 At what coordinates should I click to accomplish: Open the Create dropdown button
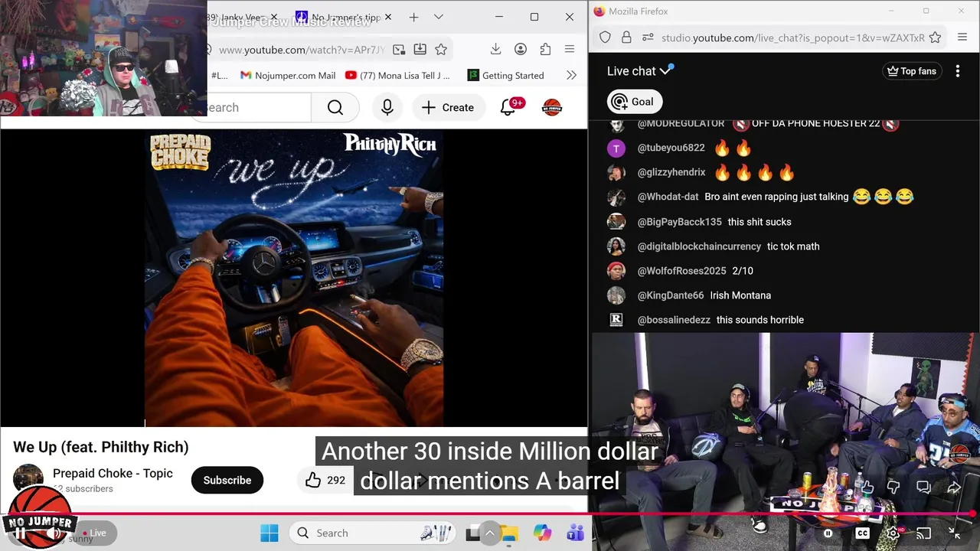pos(448,108)
